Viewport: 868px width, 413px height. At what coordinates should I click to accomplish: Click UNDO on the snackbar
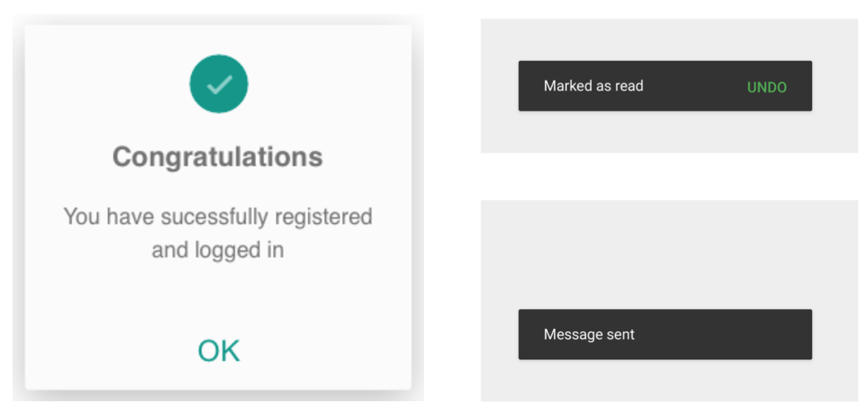tap(766, 87)
